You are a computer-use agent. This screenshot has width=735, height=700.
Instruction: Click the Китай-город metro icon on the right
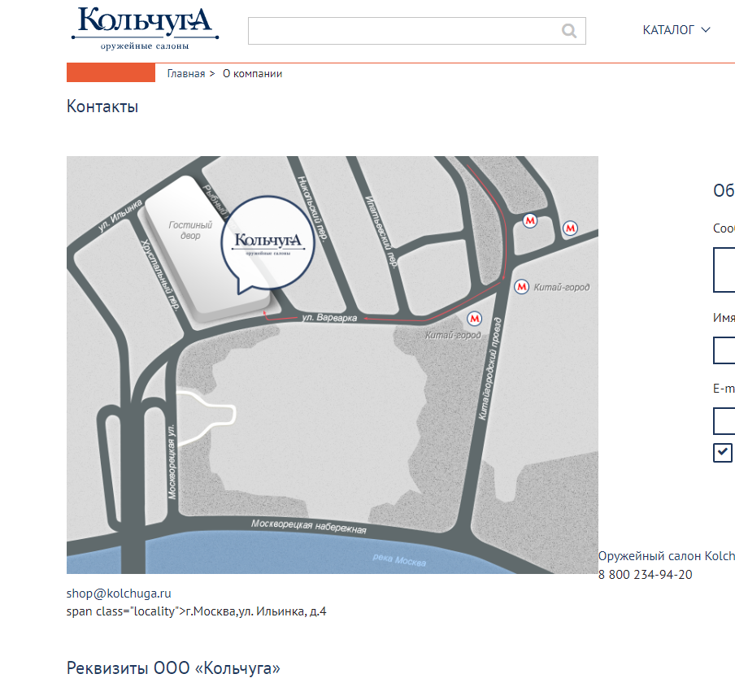click(522, 286)
